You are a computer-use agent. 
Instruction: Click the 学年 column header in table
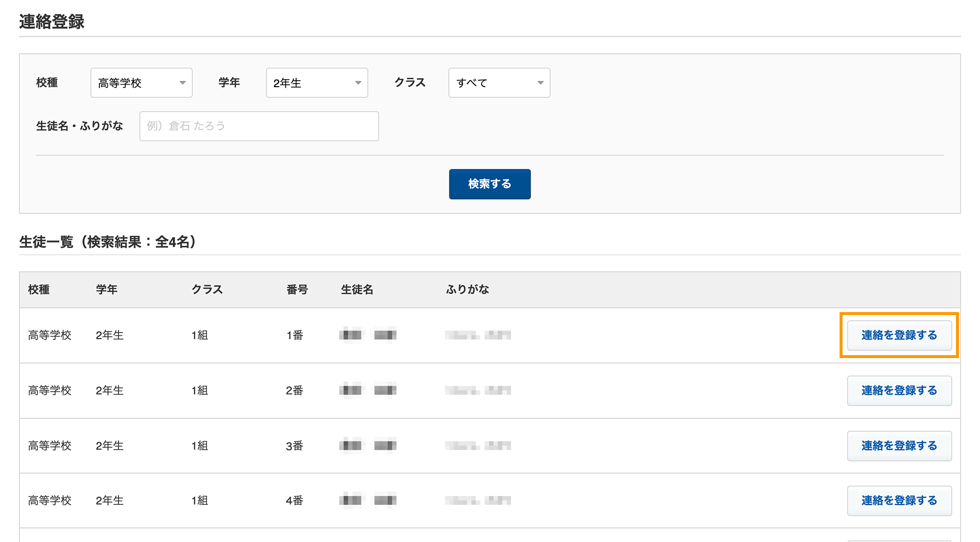point(106,290)
